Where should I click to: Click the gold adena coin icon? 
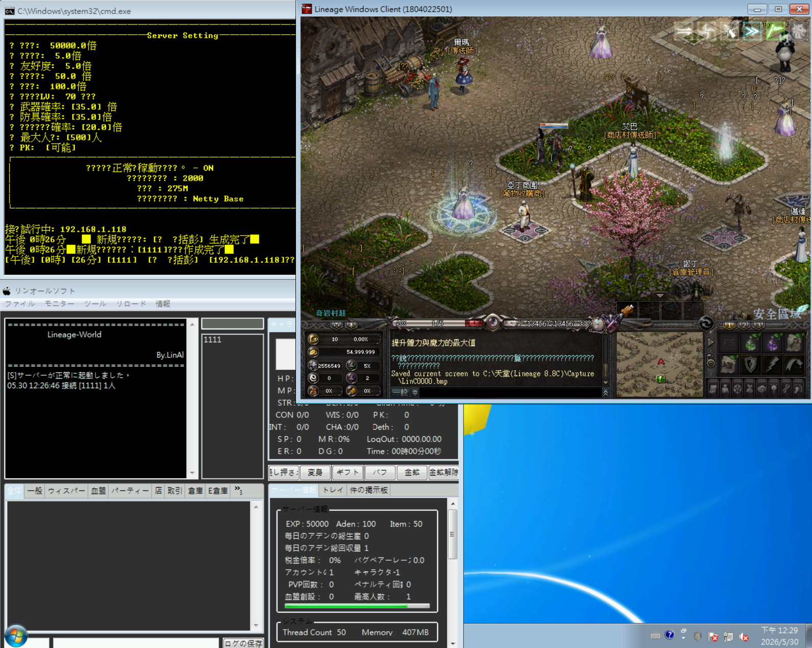tap(314, 352)
